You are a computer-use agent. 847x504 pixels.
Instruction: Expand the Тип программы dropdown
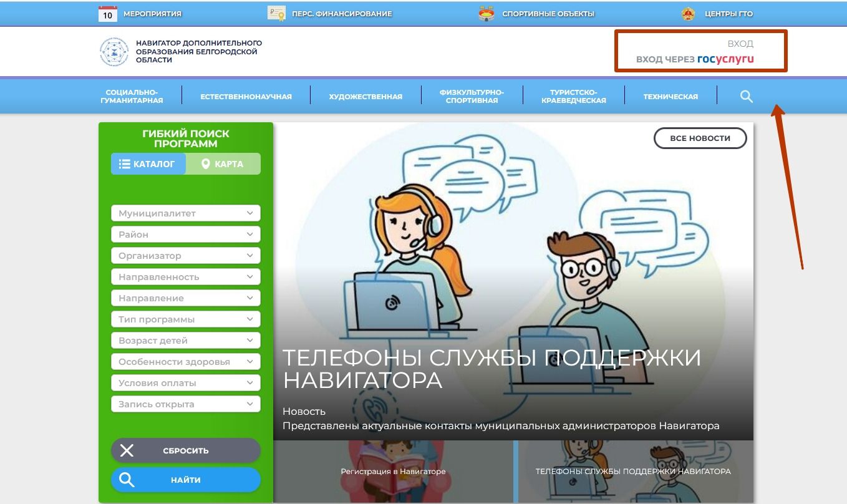click(185, 319)
